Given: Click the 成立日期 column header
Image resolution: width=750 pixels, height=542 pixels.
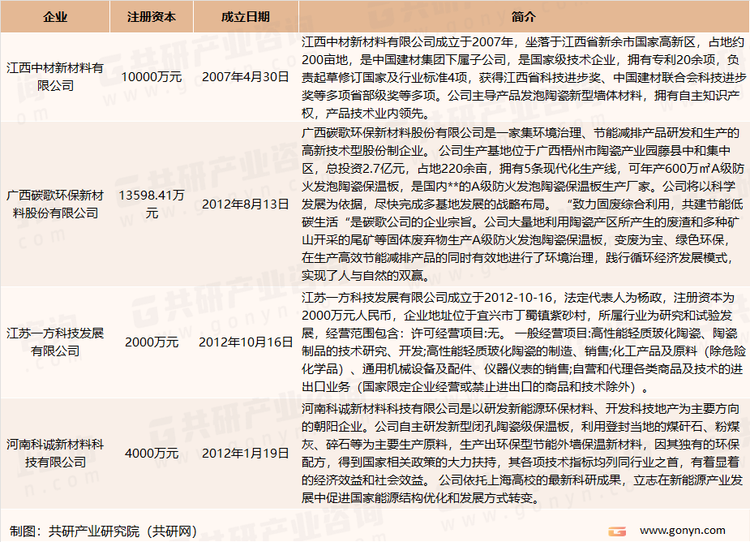Looking at the screenshot, I should click(245, 17).
